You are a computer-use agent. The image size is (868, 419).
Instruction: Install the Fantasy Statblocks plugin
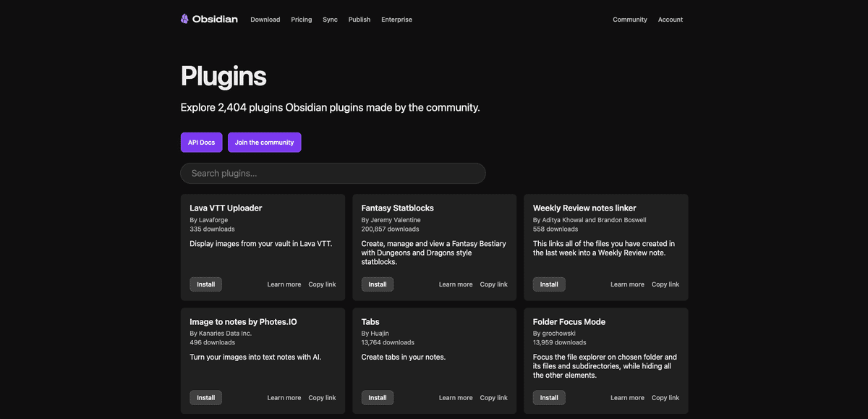pyautogui.click(x=377, y=284)
